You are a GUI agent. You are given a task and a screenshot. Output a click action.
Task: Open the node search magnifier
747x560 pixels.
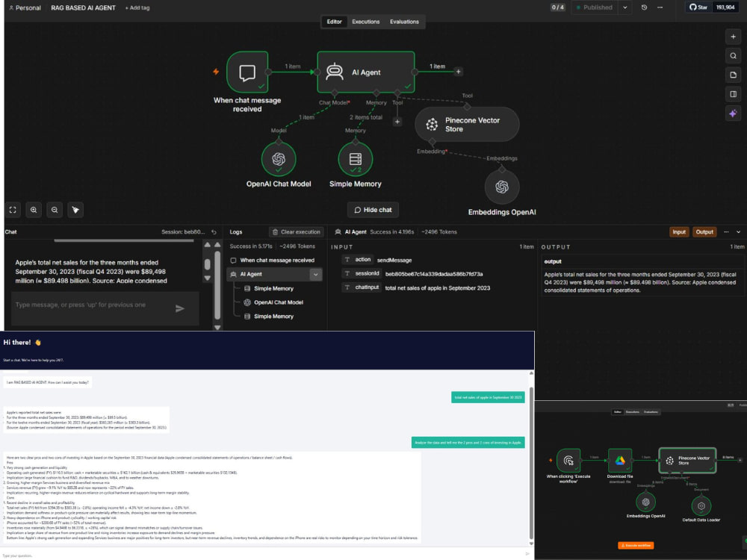click(x=734, y=56)
